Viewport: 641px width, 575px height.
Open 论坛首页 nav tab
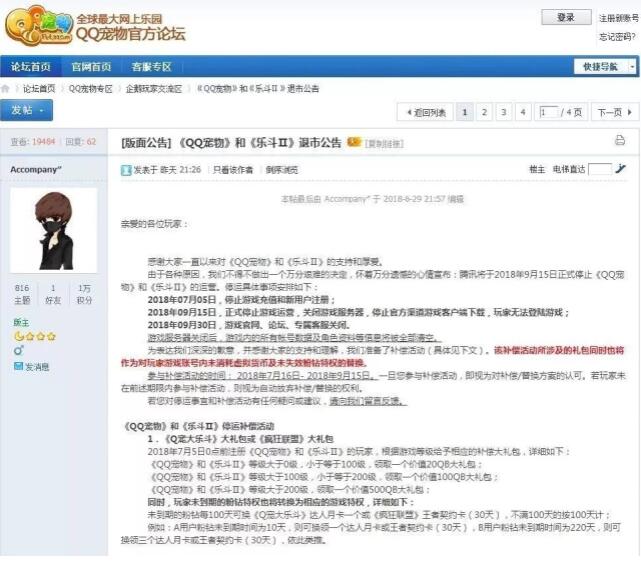(x=31, y=67)
